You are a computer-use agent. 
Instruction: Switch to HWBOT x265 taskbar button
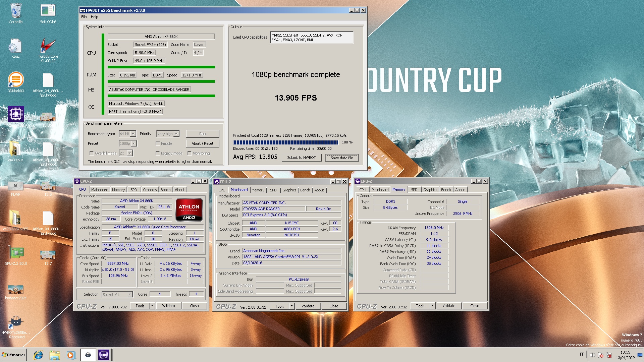pos(88,355)
